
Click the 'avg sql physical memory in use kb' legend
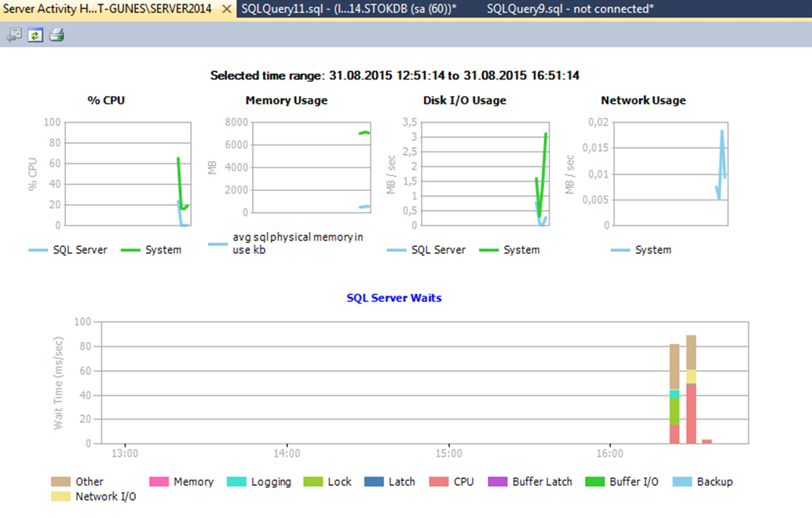(x=286, y=243)
